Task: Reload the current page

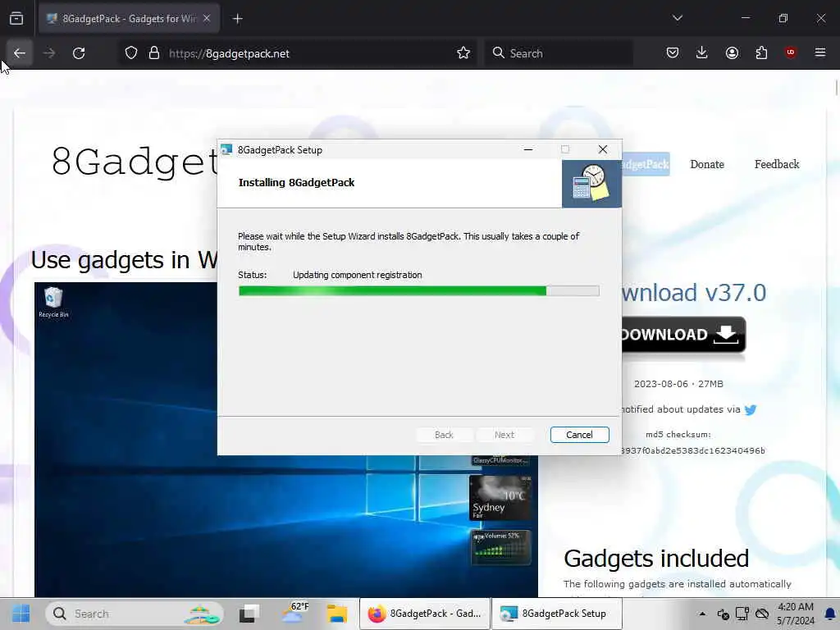Action: pyautogui.click(x=79, y=53)
